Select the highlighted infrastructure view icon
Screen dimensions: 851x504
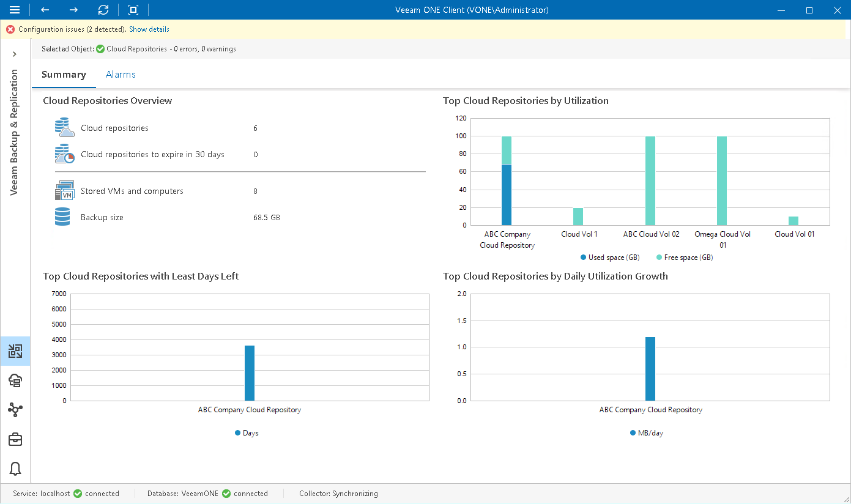click(15, 351)
